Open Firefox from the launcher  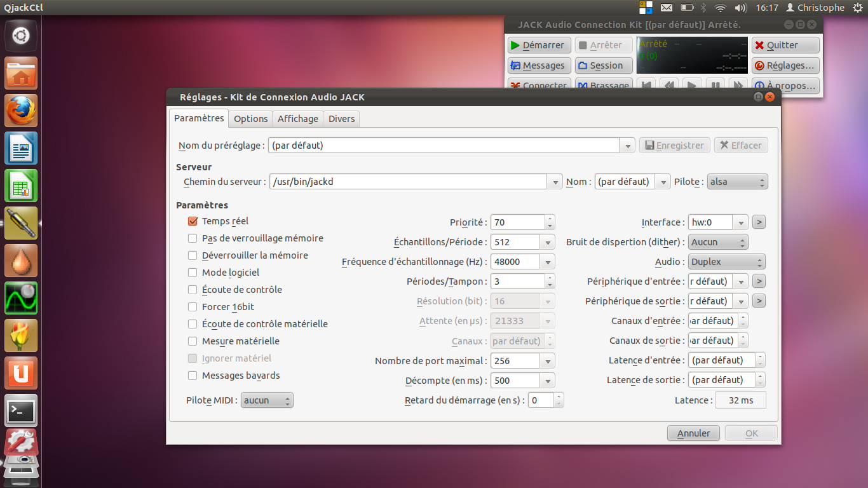(21, 110)
